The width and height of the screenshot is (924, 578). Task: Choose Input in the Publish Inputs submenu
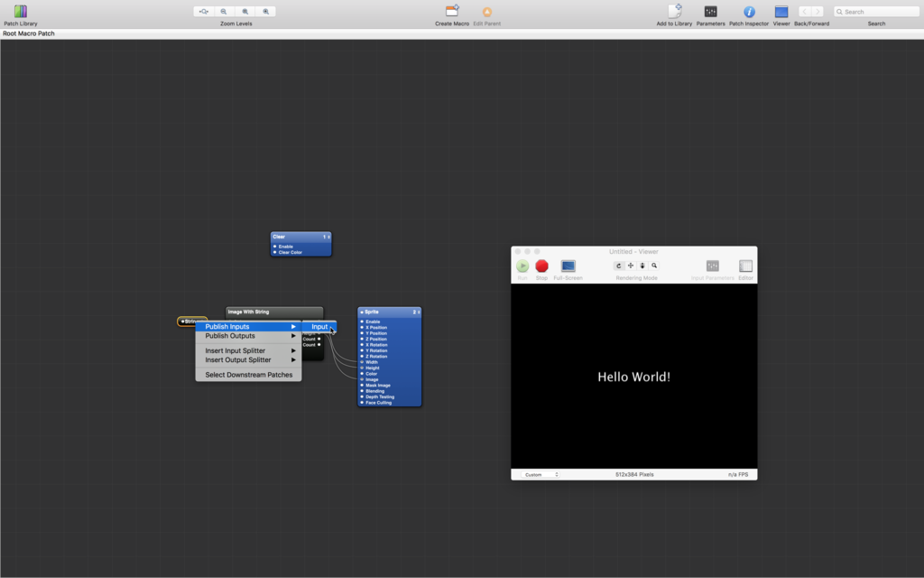pyautogui.click(x=319, y=327)
